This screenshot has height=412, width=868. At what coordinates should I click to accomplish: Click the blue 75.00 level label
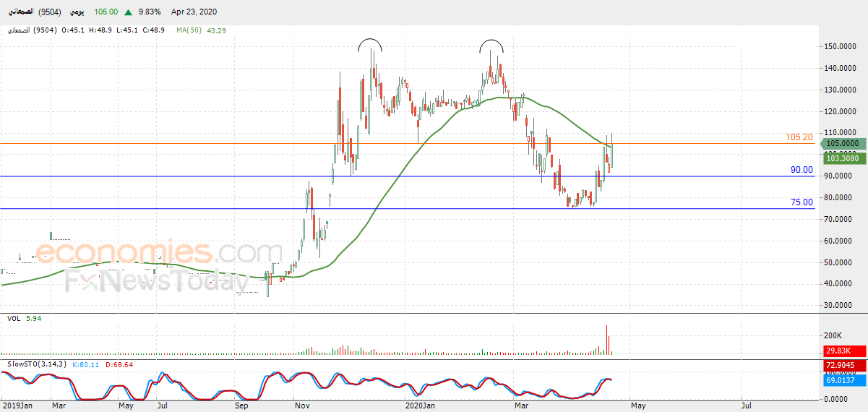point(802,202)
